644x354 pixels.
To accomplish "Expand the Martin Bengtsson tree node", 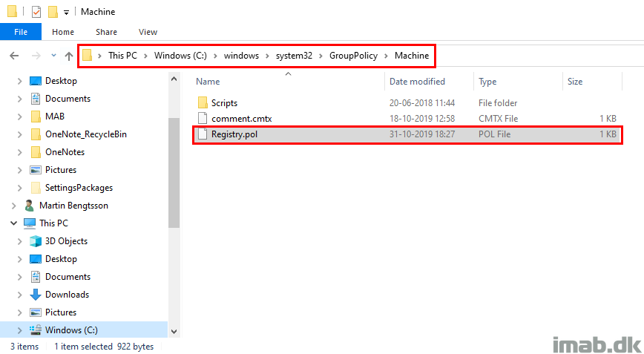I will pos(14,206).
